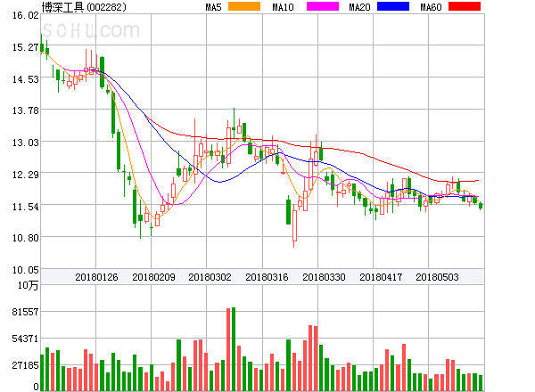The width and height of the screenshot is (535, 392).
Task: Click the 20180209 date label
Action: tap(153, 277)
